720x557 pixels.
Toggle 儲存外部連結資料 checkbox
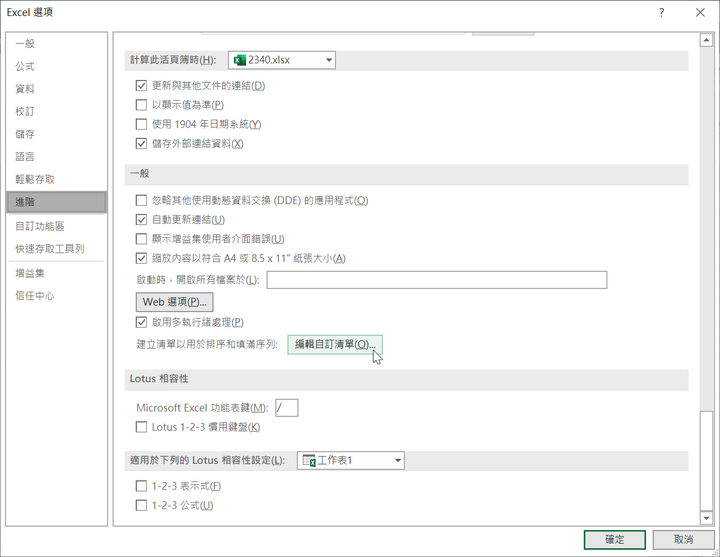141,143
